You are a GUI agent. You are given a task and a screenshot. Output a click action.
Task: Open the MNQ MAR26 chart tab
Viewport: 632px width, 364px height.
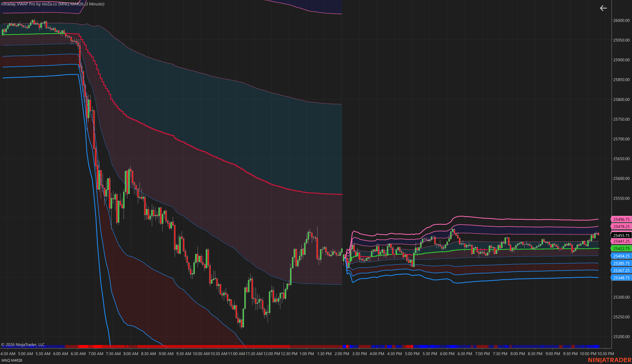[x=12, y=361]
